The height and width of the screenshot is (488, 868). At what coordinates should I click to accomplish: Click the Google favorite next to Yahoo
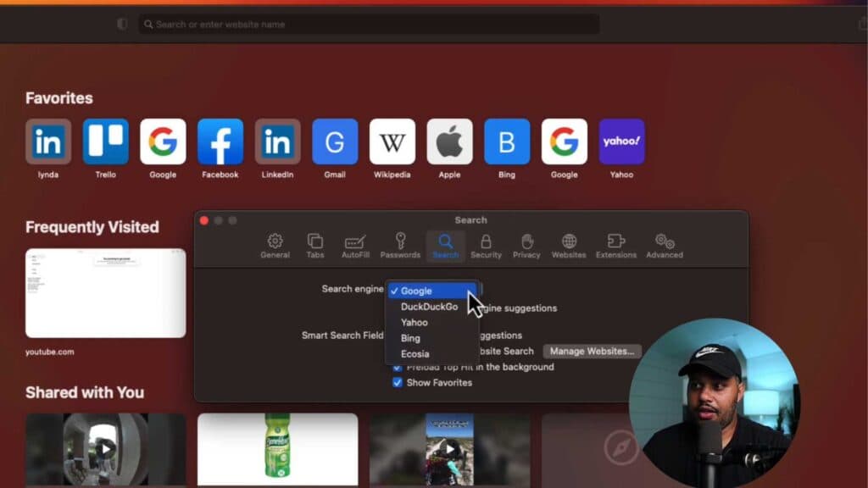[564, 141]
